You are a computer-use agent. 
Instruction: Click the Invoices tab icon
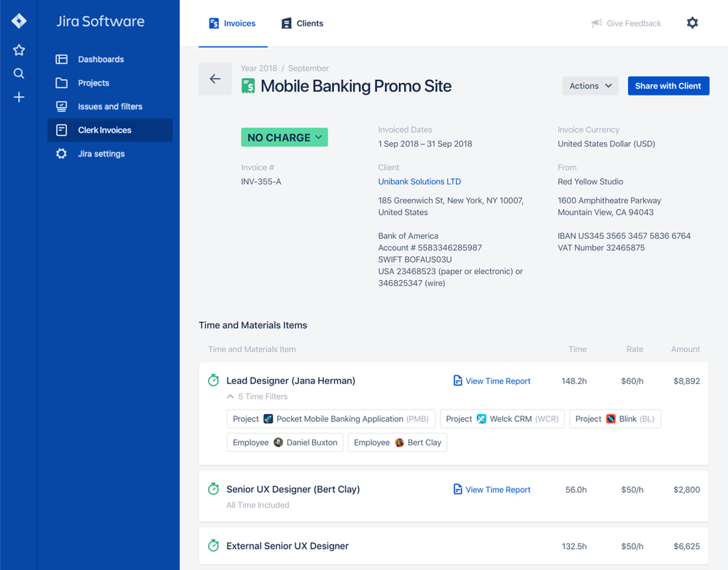click(x=214, y=23)
